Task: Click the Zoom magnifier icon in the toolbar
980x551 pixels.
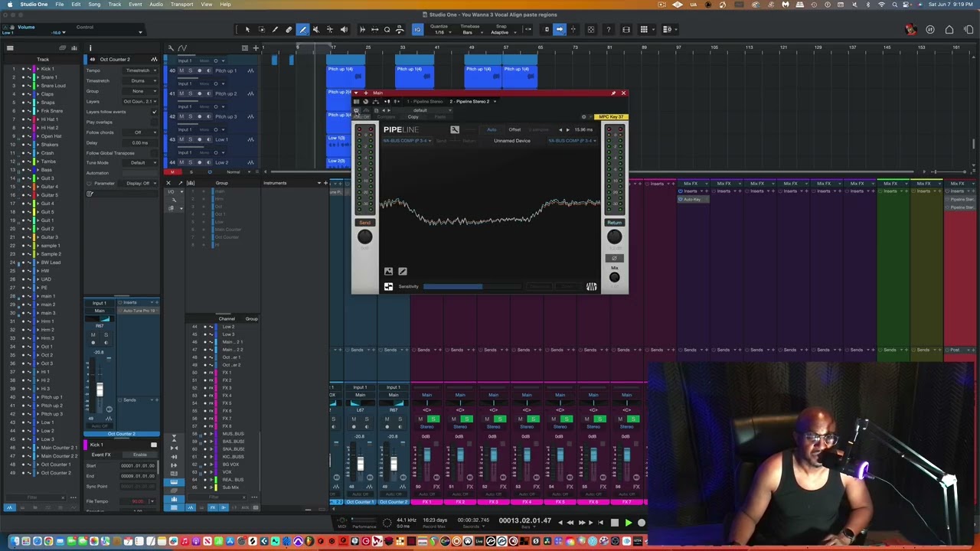Action: (387, 30)
